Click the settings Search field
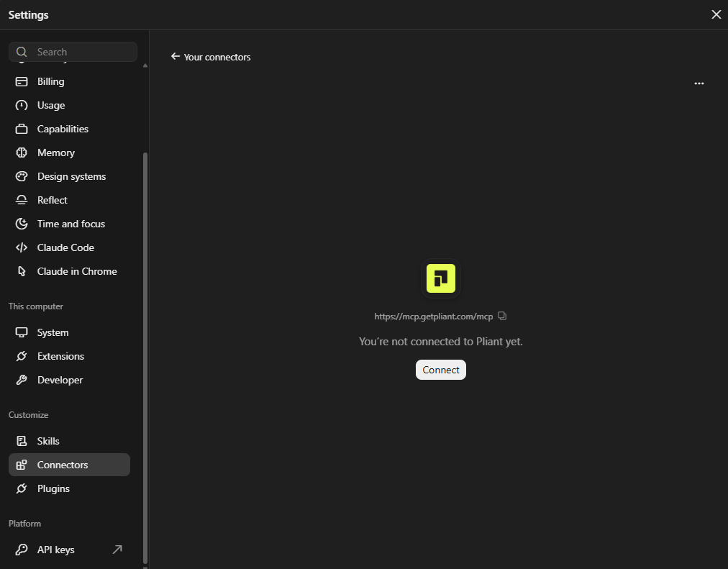 [73, 52]
